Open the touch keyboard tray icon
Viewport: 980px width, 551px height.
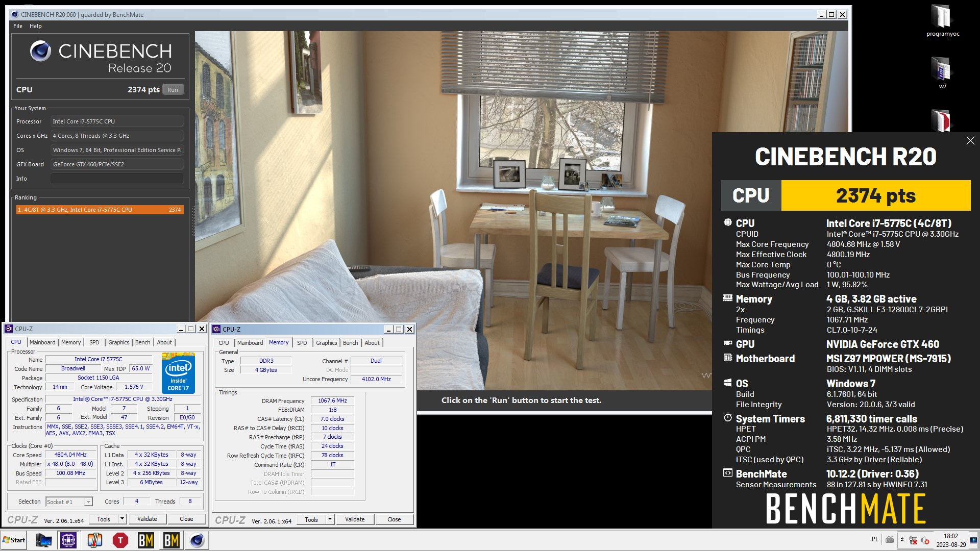(890, 539)
